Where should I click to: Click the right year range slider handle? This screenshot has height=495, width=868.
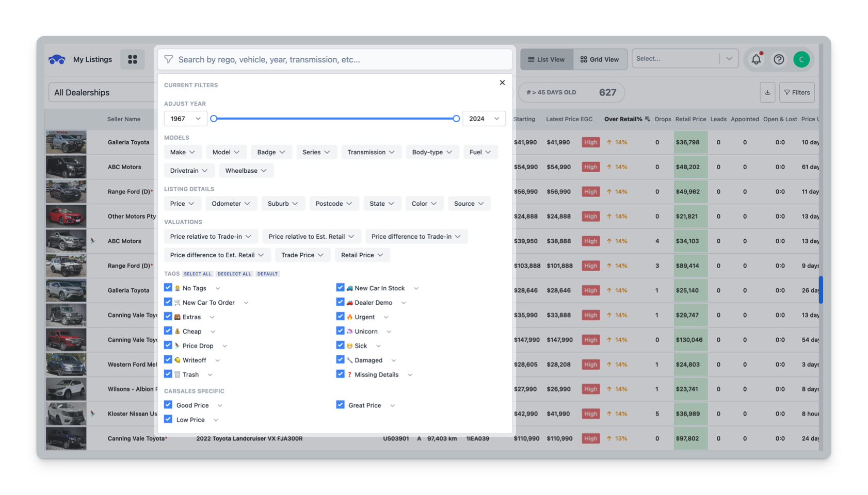pos(456,119)
